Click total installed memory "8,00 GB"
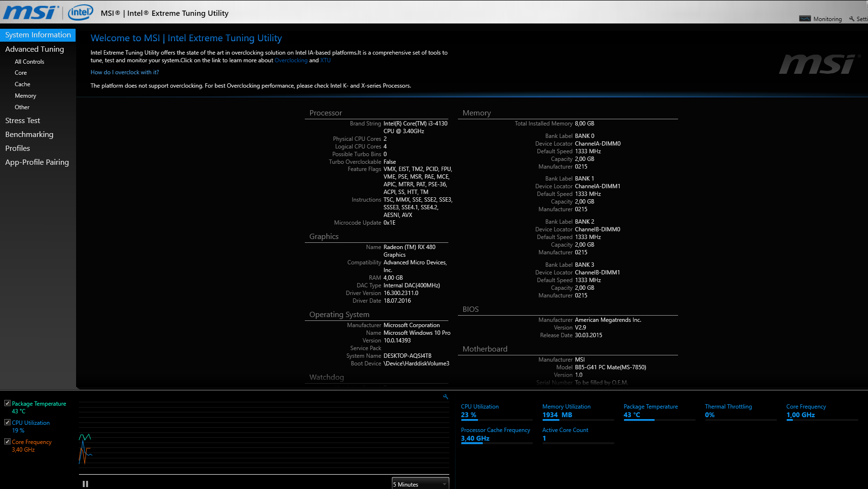Screen dimensions: 868x489 (585, 124)
